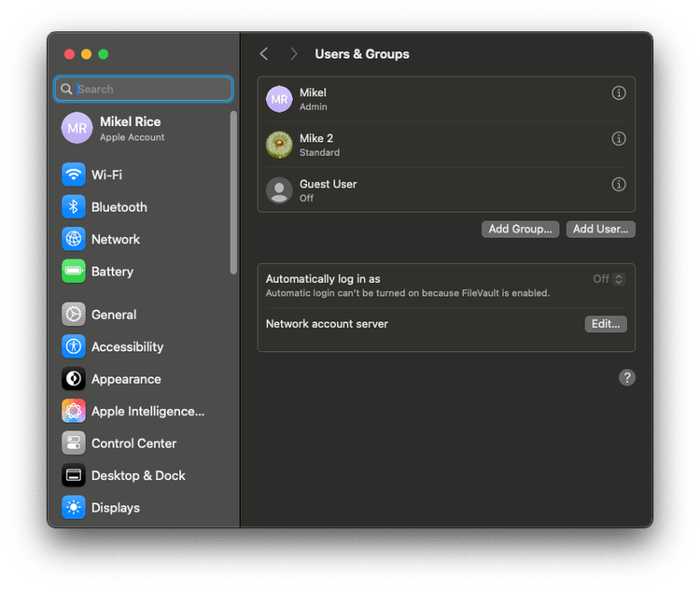Click the Displays sun icon
Viewport: 700px width, 590px height.
click(x=74, y=508)
